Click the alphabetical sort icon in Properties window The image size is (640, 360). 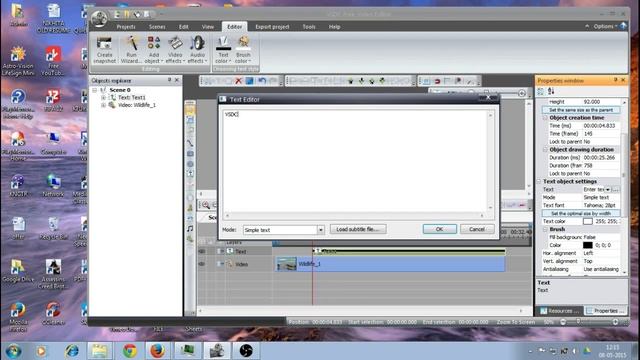tap(551, 91)
